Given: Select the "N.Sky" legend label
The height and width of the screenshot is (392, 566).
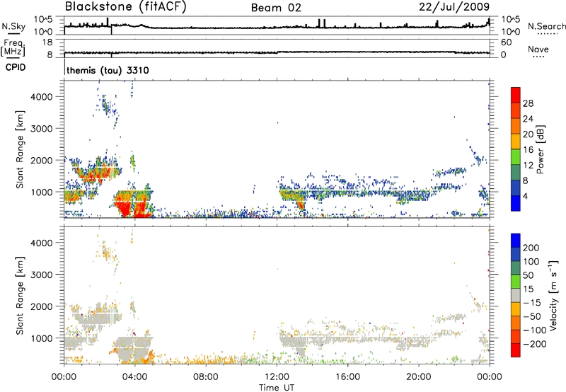Looking at the screenshot, I should [x=13, y=26].
